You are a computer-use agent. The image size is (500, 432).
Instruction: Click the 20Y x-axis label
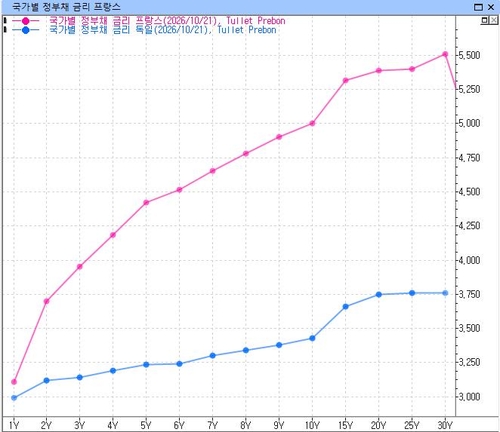tap(379, 425)
